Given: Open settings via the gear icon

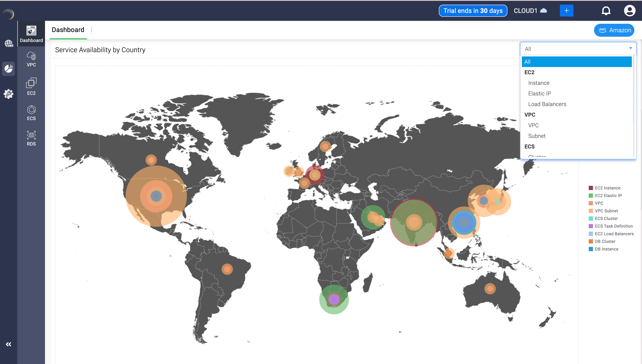Looking at the screenshot, I should (x=9, y=94).
